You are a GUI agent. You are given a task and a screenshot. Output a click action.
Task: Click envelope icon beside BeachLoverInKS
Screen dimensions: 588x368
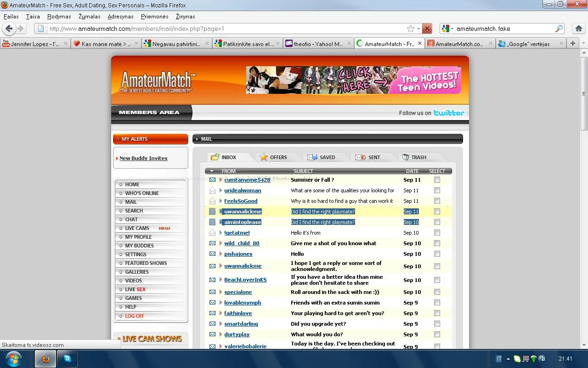point(213,280)
